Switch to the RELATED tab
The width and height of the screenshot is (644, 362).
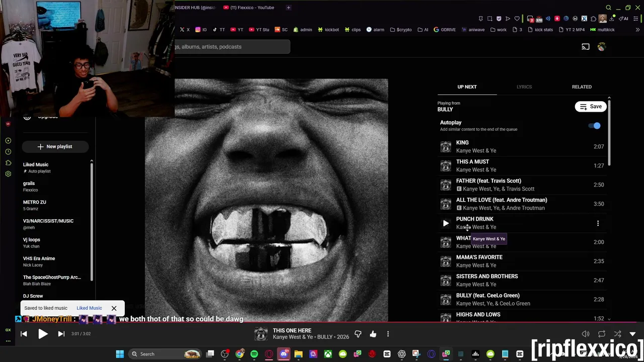582,86
